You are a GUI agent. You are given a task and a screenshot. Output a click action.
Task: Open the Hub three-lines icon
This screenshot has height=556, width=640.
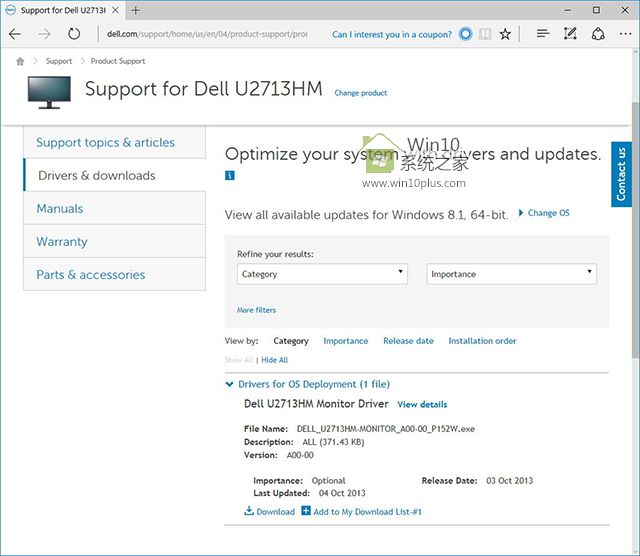pos(543,33)
